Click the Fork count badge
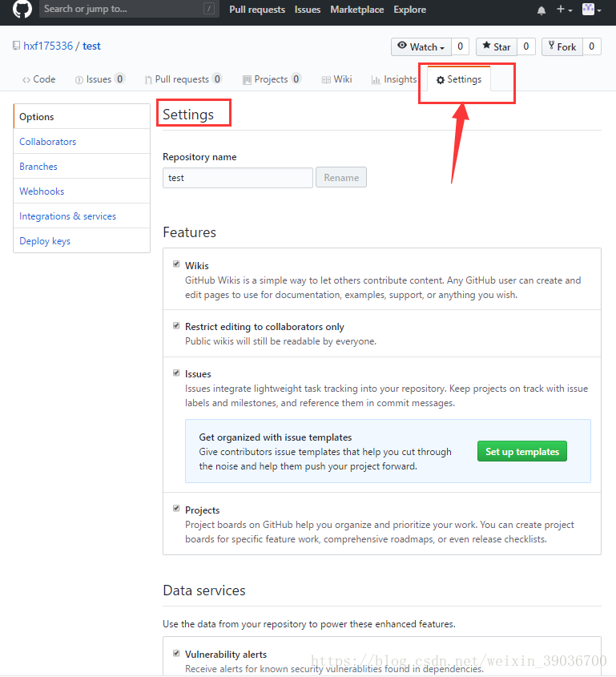 [x=591, y=46]
